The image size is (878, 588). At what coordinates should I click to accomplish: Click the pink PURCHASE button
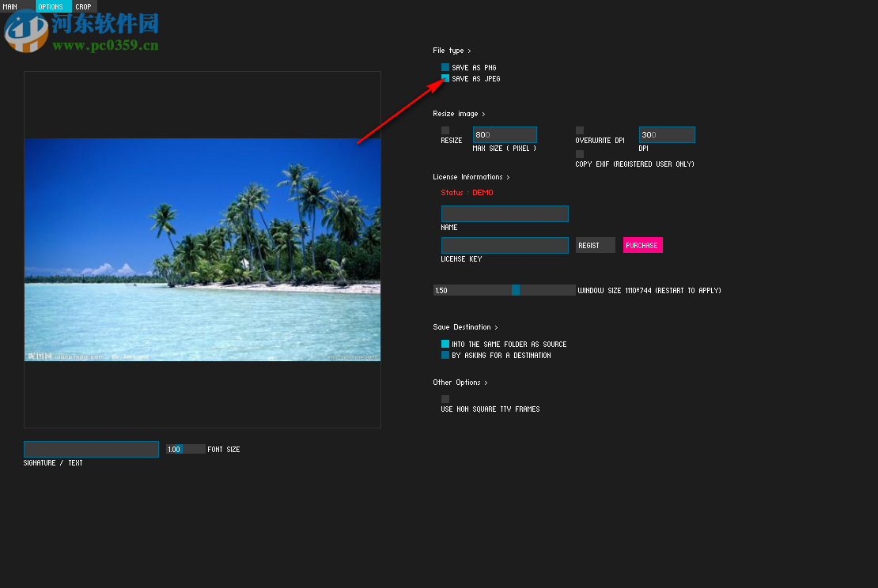(x=643, y=245)
